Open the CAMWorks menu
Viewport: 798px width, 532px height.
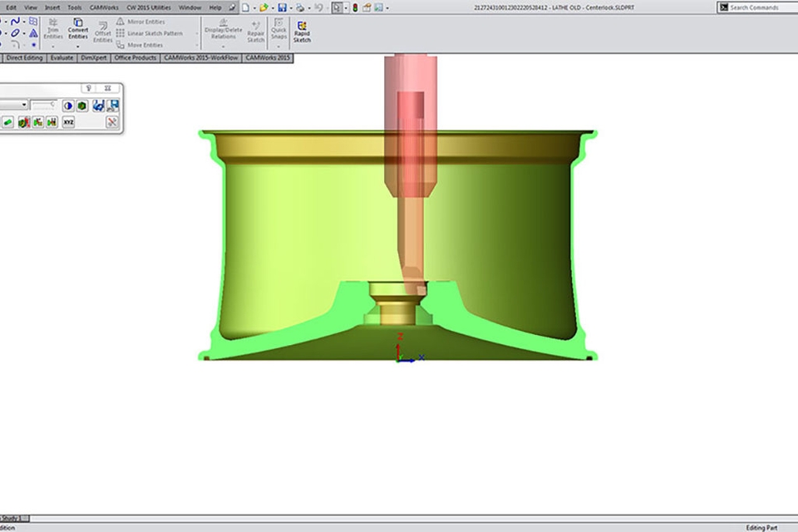point(104,7)
